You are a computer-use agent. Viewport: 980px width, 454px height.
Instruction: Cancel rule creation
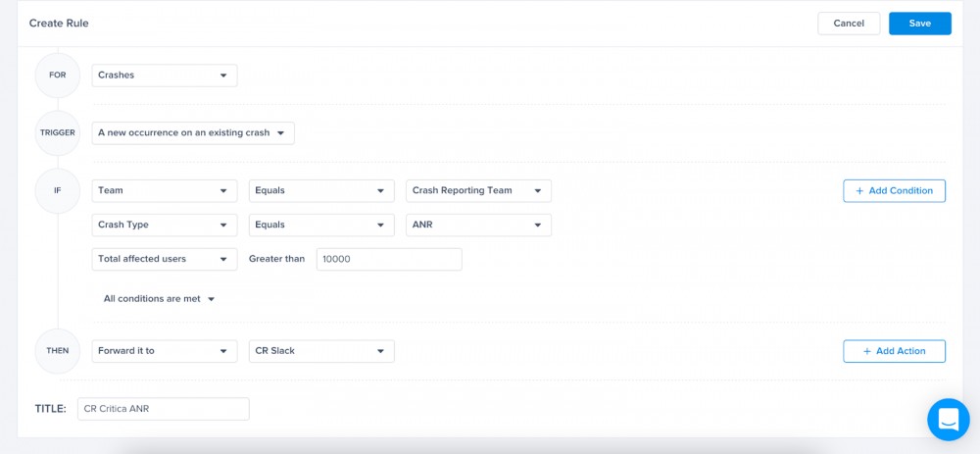[849, 24]
